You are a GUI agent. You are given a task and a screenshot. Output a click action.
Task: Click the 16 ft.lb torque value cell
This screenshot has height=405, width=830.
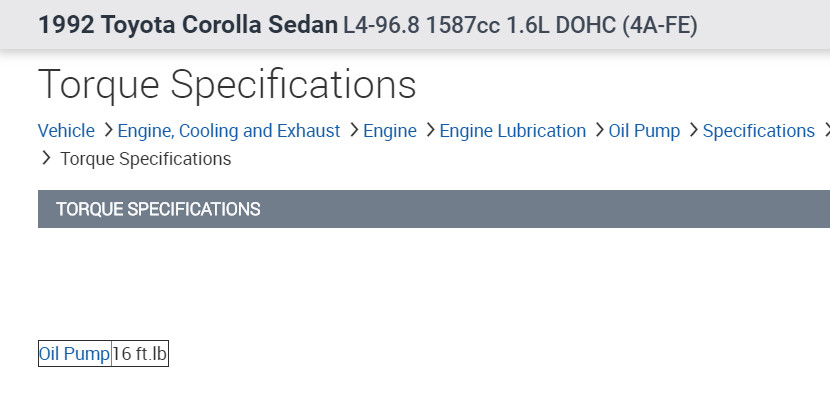139,353
